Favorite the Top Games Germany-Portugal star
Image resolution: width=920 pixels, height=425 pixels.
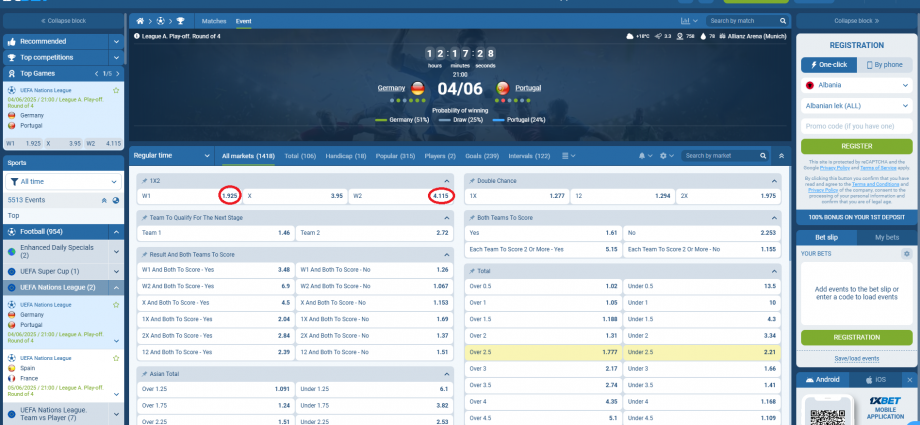pos(116,90)
